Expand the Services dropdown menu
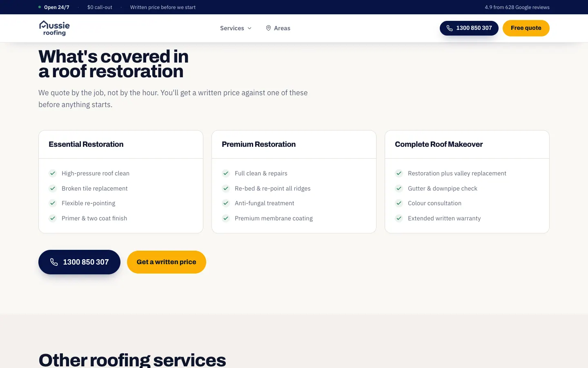Image resolution: width=588 pixels, height=368 pixels. [236, 28]
